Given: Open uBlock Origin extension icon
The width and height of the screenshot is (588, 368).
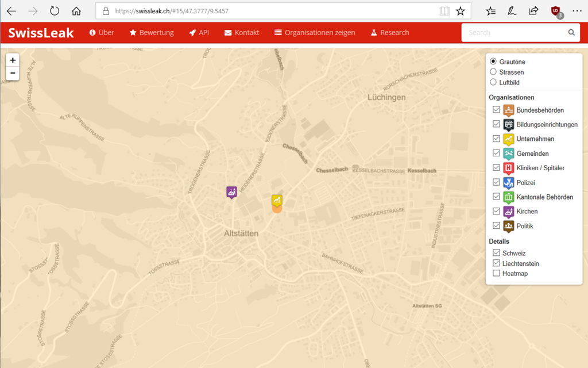Looking at the screenshot, I should [555, 11].
